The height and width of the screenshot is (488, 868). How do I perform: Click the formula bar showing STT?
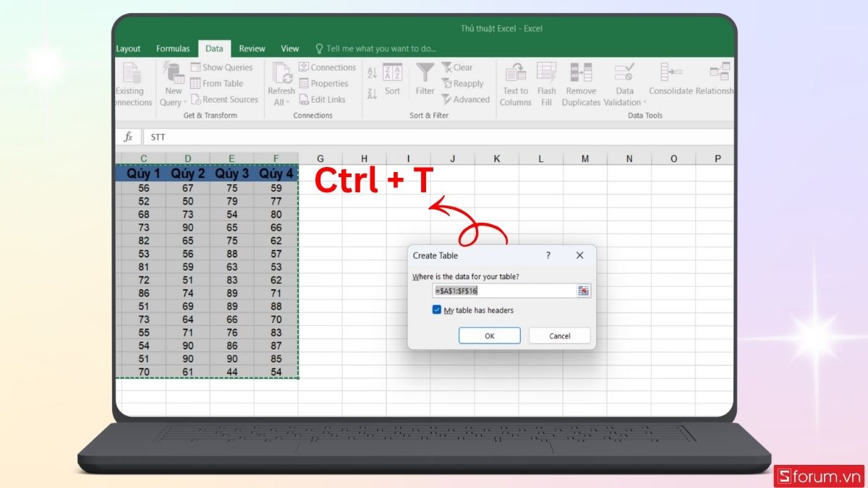point(438,137)
